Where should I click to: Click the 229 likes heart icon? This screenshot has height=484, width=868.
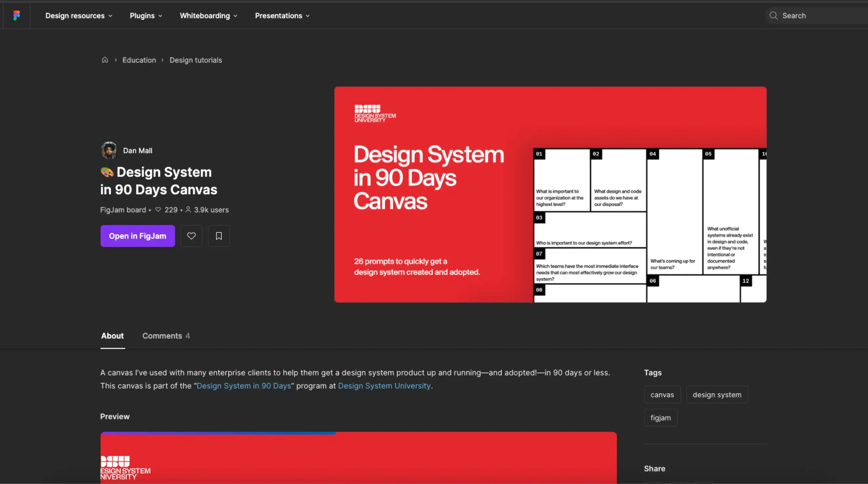(158, 210)
